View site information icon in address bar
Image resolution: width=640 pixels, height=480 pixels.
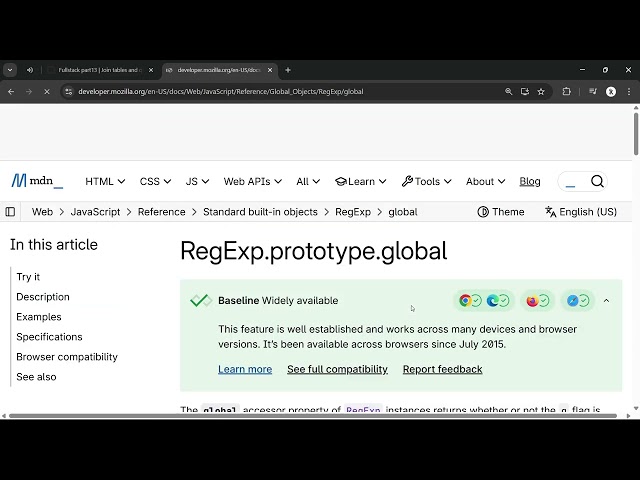click(69, 91)
